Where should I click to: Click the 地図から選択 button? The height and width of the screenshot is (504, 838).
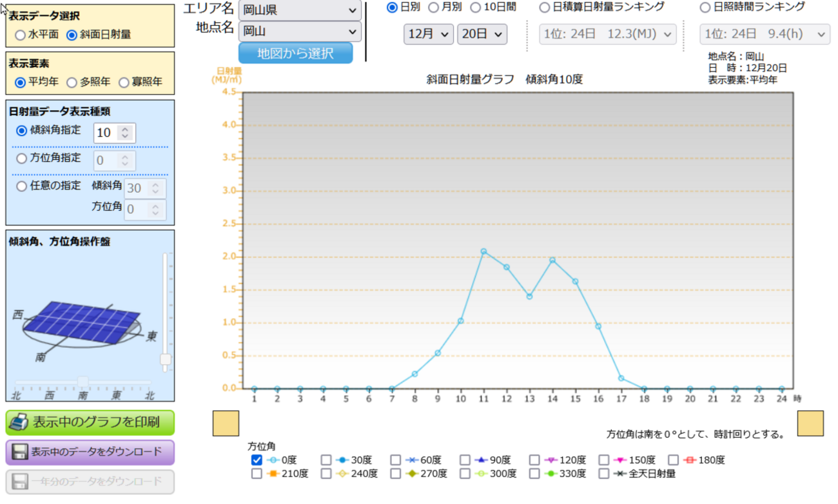pyautogui.click(x=295, y=53)
